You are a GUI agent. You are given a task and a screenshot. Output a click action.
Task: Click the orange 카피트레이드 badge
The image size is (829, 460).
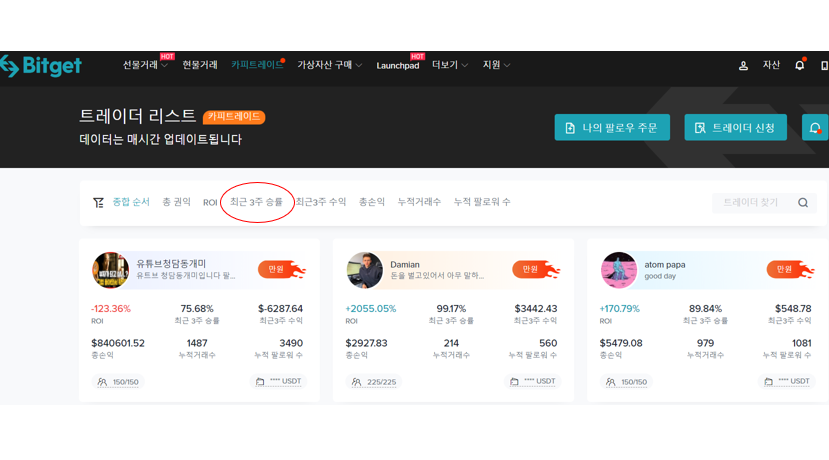point(234,116)
